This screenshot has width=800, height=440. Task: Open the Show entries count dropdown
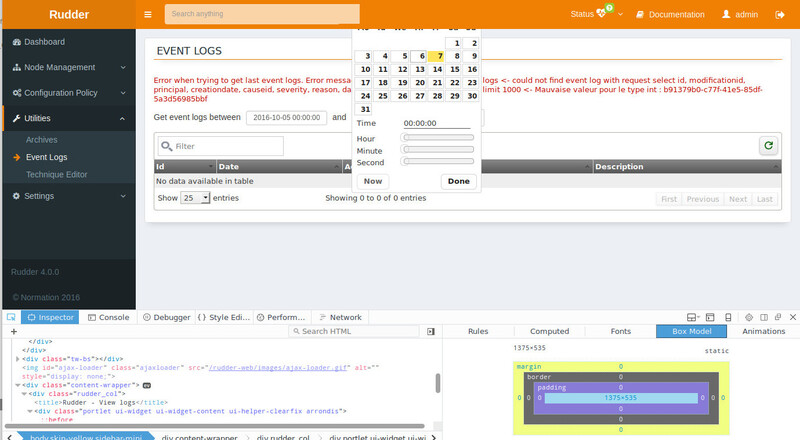pos(195,198)
